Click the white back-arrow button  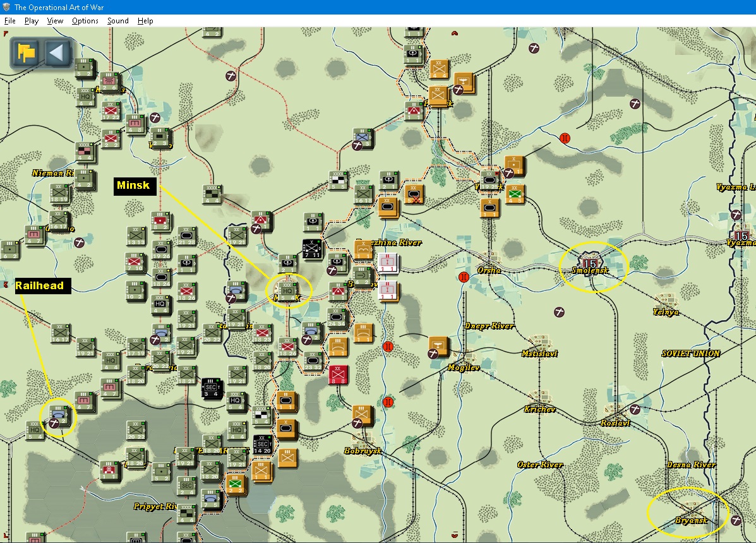56,52
